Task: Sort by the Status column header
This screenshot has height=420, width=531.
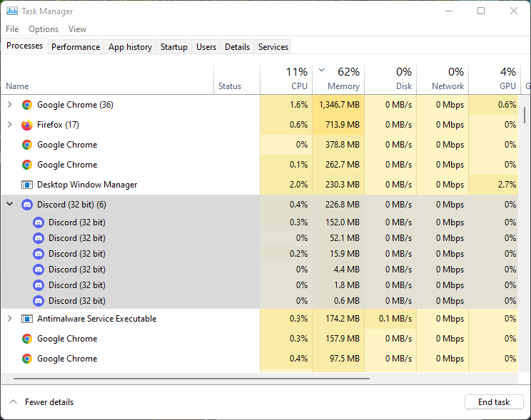Action: pyautogui.click(x=237, y=80)
